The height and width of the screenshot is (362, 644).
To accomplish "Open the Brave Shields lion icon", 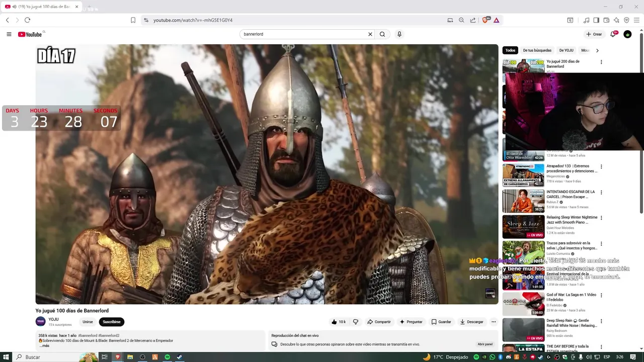I will (486, 20).
